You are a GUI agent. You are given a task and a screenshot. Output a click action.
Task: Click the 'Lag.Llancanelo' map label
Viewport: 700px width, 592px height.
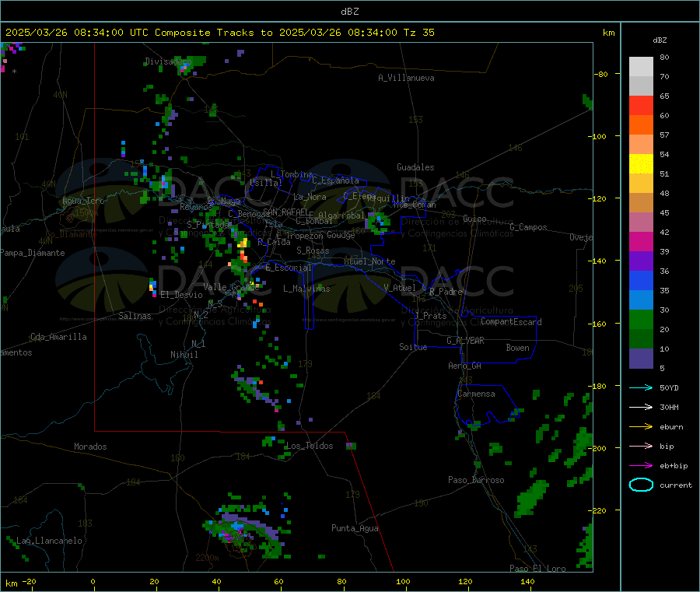[49, 541]
